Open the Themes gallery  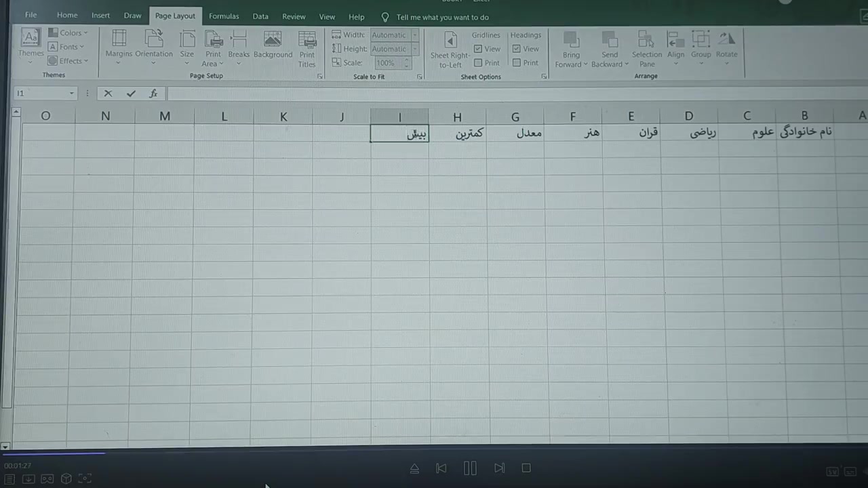click(31, 45)
